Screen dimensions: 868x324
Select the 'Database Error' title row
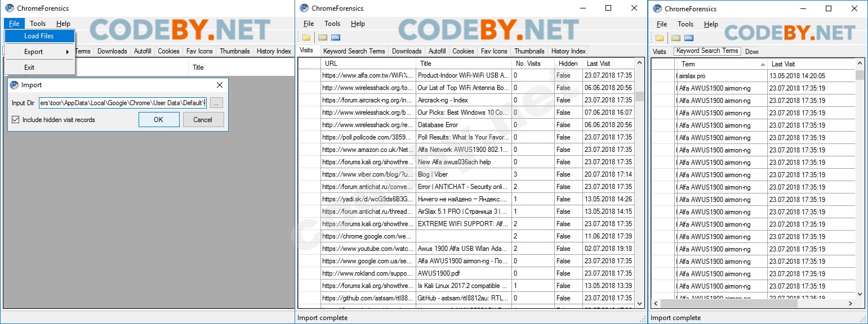click(464, 125)
